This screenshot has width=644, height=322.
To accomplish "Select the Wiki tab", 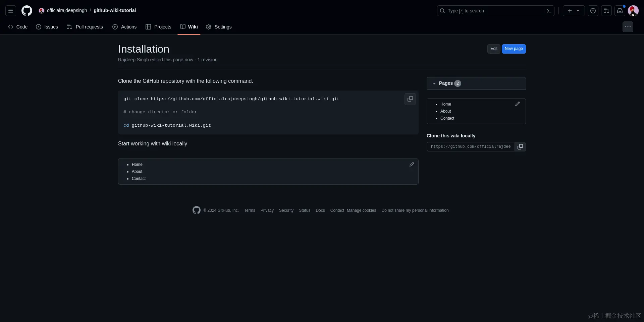I will point(189,27).
